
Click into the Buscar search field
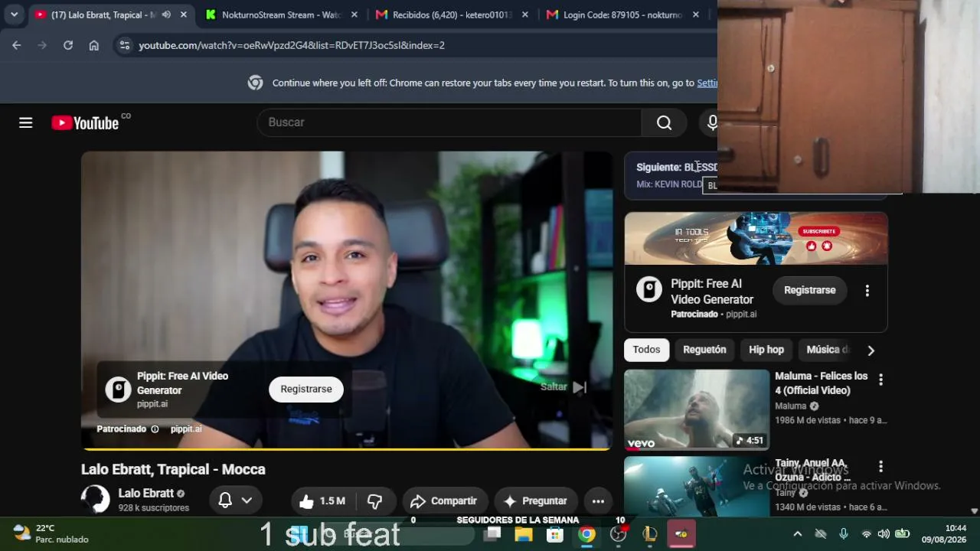pyautogui.click(x=449, y=122)
